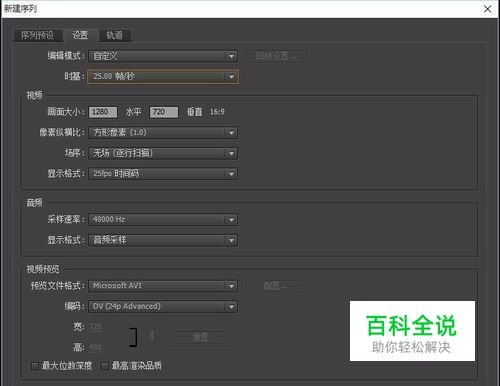Open the 采样速率 48000 Hz dropdown
Image resolution: width=500 pixels, height=386 pixels.
pyautogui.click(x=163, y=220)
